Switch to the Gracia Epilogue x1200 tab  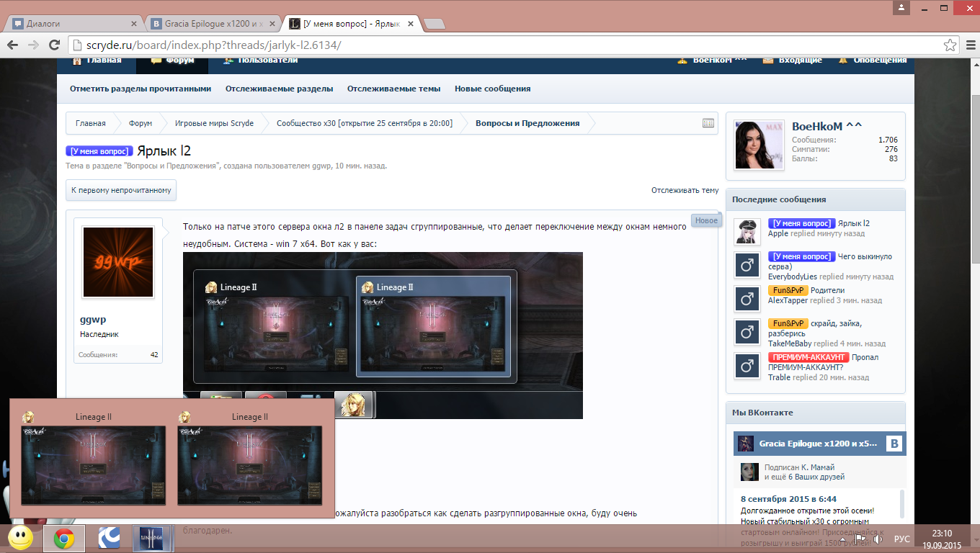209,23
